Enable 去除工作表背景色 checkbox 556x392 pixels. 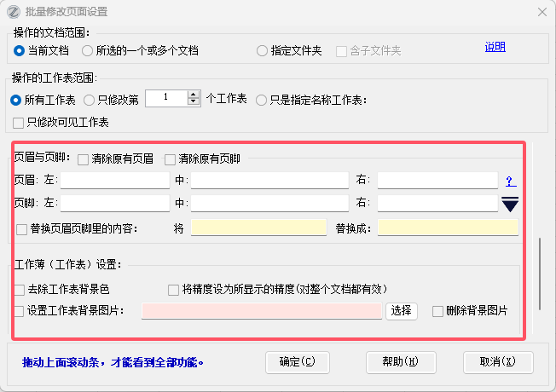click(20, 290)
